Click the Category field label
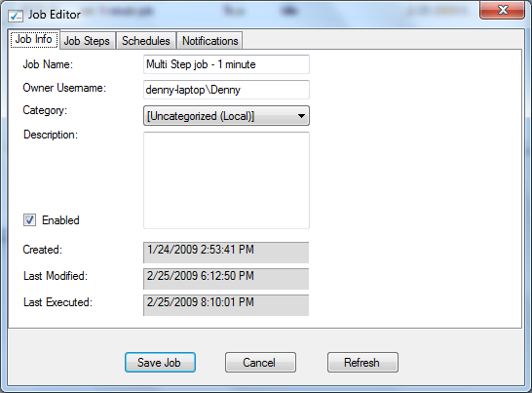This screenshot has width=532, height=393. 45,111
